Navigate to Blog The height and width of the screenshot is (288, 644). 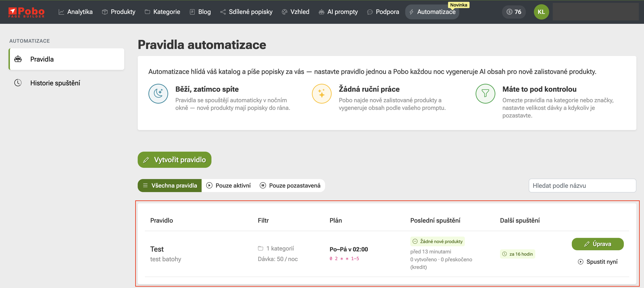tap(200, 12)
